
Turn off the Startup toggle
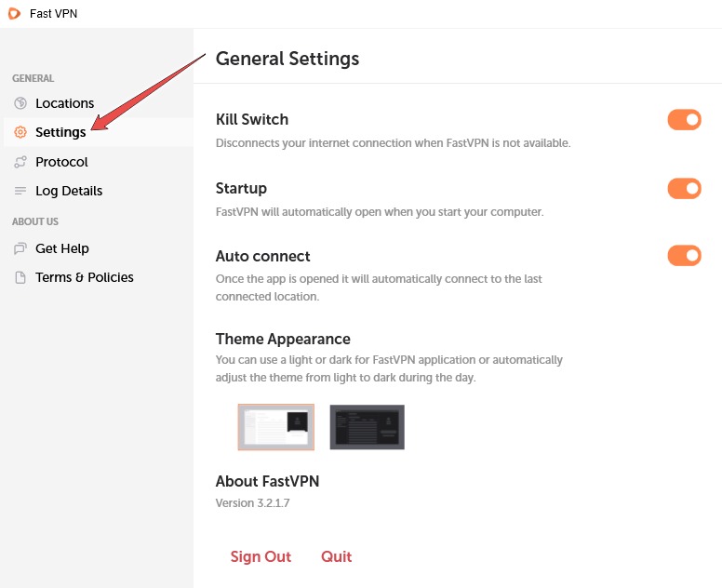click(x=684, y=189)
